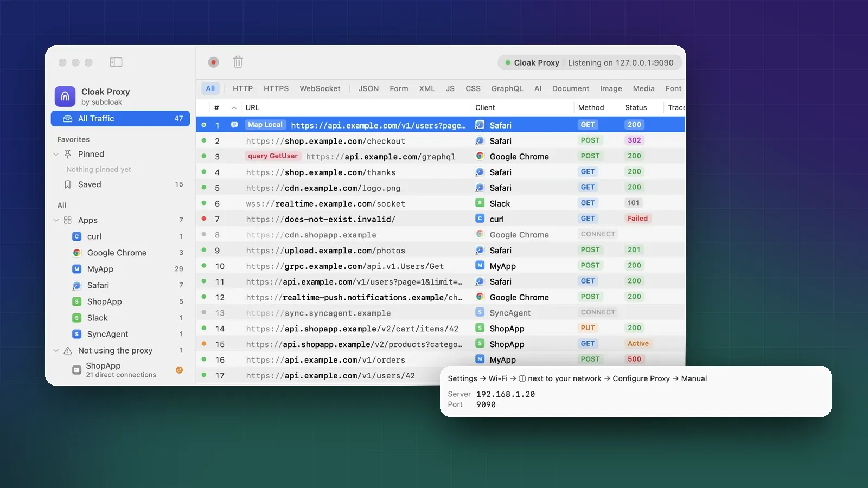Choose the GraphQL filter tab

coord(507,88)
